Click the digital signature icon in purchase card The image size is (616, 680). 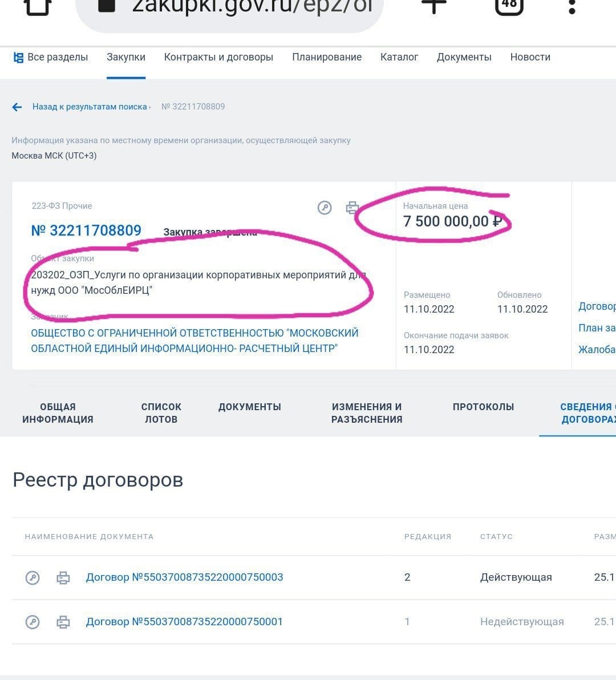click(x=325, y=208)
